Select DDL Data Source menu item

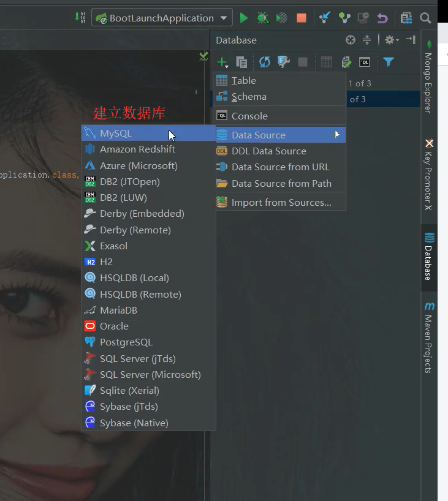point(279,151)
